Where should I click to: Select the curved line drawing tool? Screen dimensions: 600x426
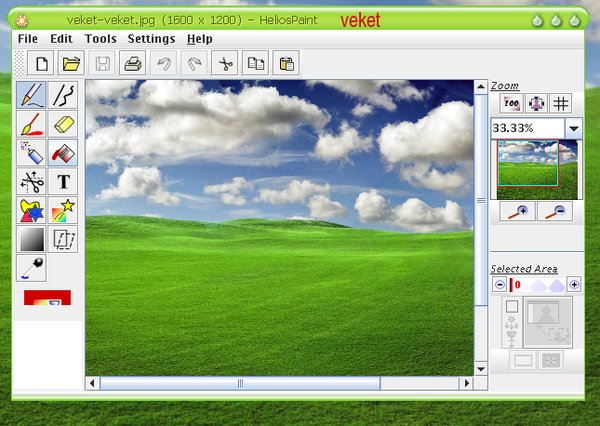63,95
